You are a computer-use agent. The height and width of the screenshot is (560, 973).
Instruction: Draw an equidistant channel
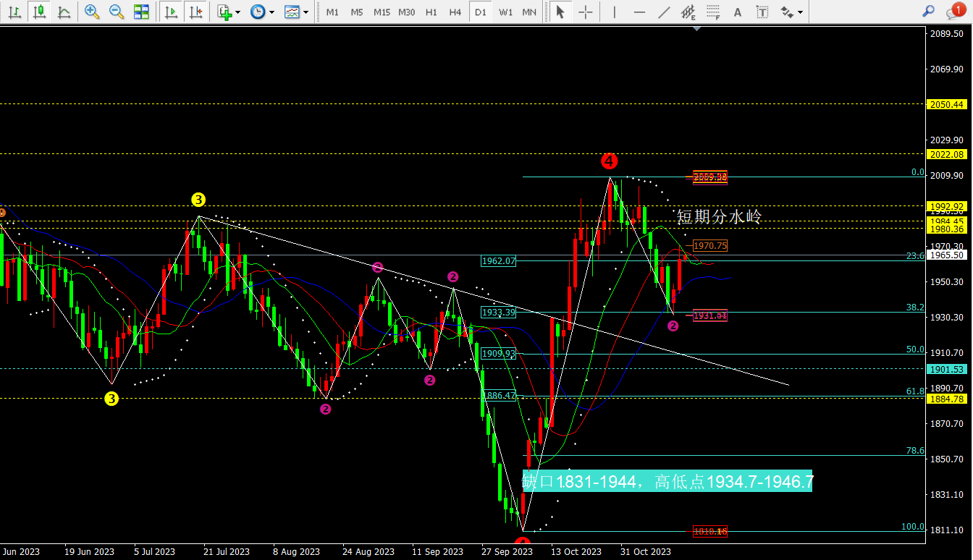click(x=688, y=12)
